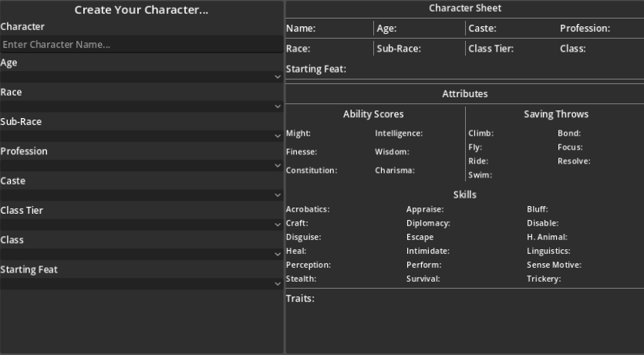Screen dimensions: 644x355
Task: Click the Perform: skill
Action: [424, 265]
